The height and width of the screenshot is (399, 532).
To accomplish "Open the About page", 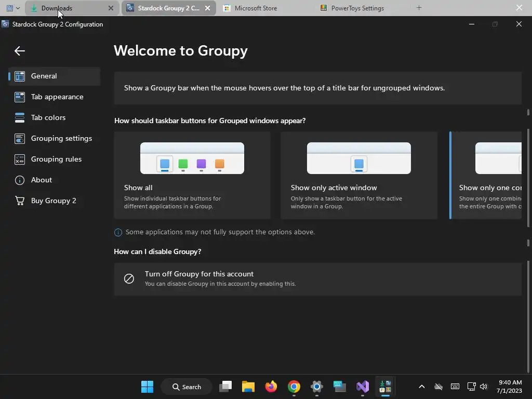I will tap(54, 180).
